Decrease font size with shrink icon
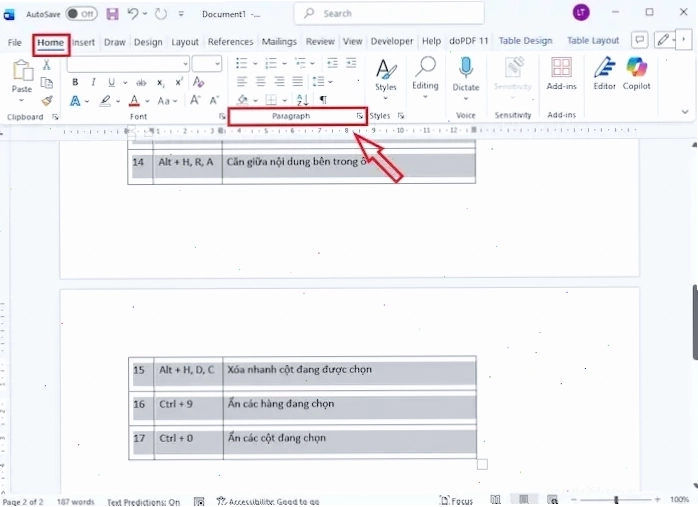This screenshot has width=698, height=507. coord(214,101)
